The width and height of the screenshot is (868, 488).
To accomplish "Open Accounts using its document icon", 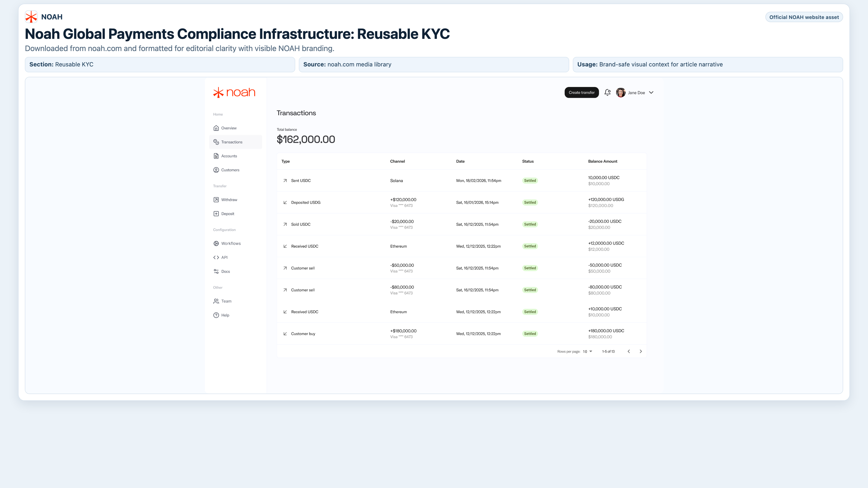I will point(216,156).
